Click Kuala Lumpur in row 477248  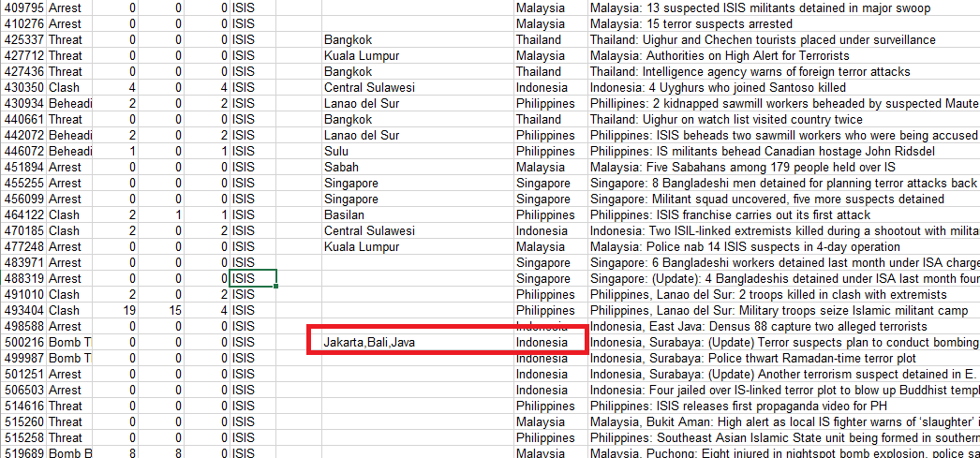[417, 247]
